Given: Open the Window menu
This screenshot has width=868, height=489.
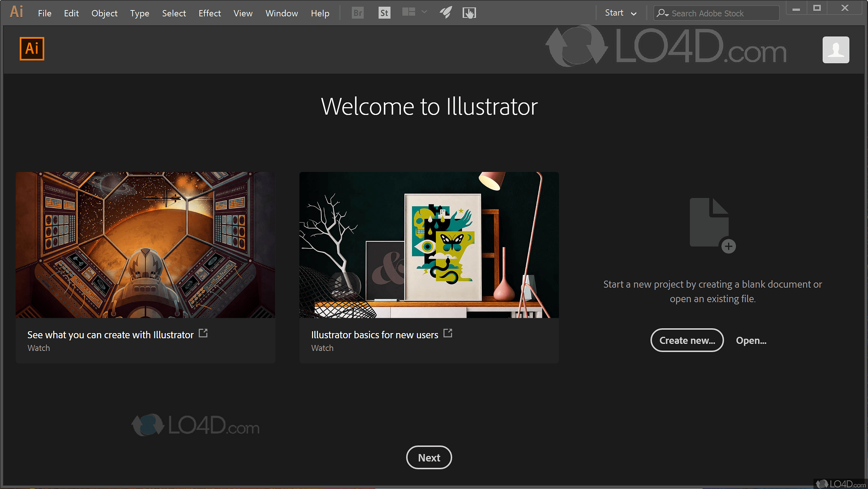Looking at the screenshot, I should [281, 13].
